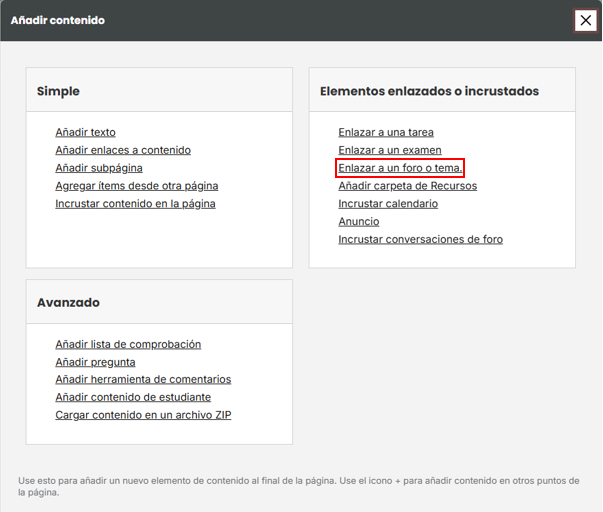The height and width of the screenshot is (512, 603).
Task: Open Añadir enlaces a contenido
Action: coord(123,150)
